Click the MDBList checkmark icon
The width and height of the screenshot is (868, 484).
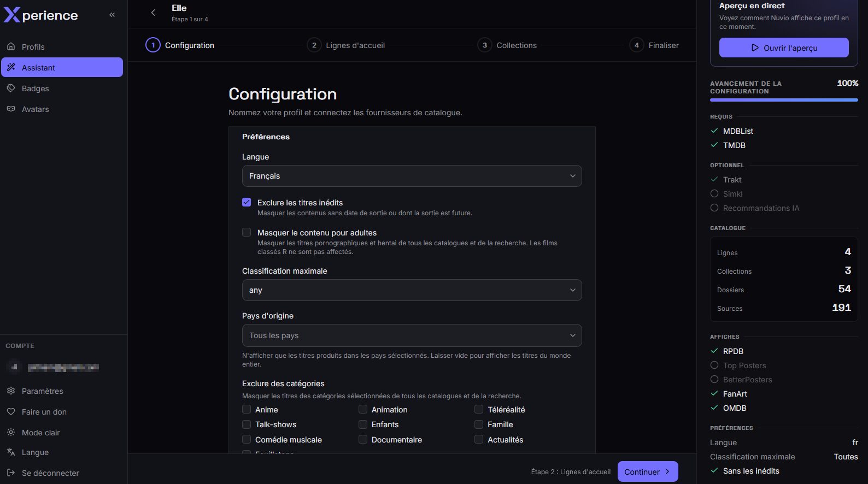point(714,131)
